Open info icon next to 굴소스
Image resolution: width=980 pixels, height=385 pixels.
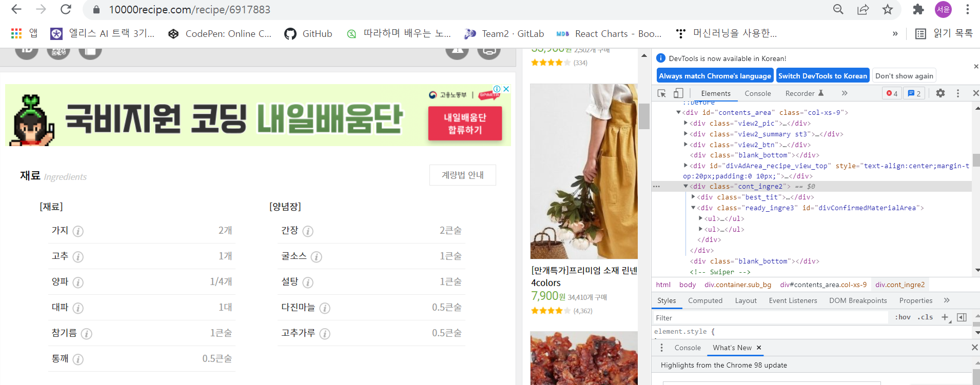point(317,257)
